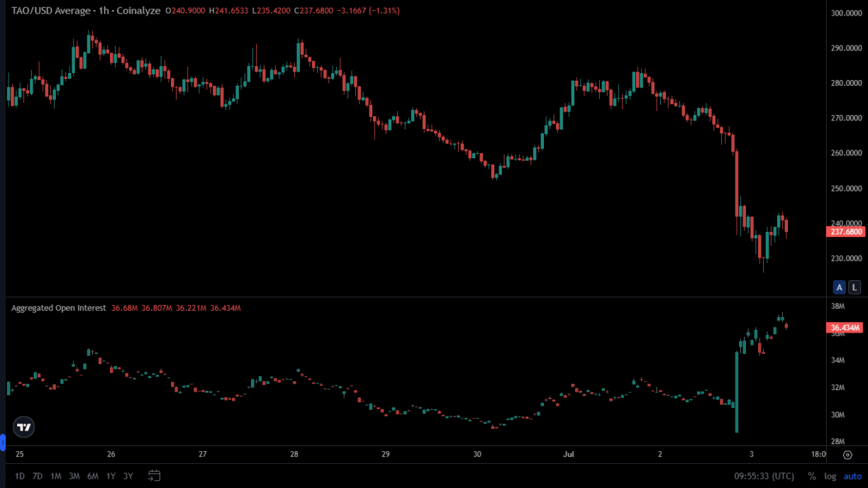The image size is (868, 488).
Task: Switch to the 3M range
Action: pos(74,476)
